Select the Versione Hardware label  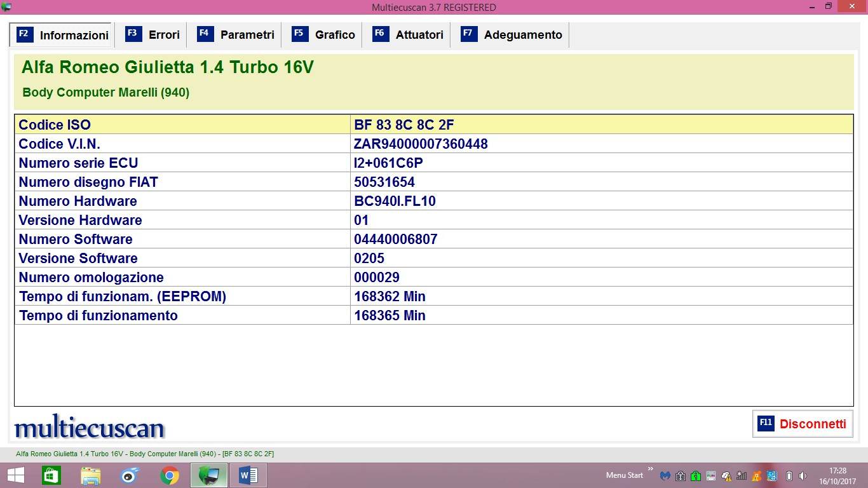coord(80,220)
